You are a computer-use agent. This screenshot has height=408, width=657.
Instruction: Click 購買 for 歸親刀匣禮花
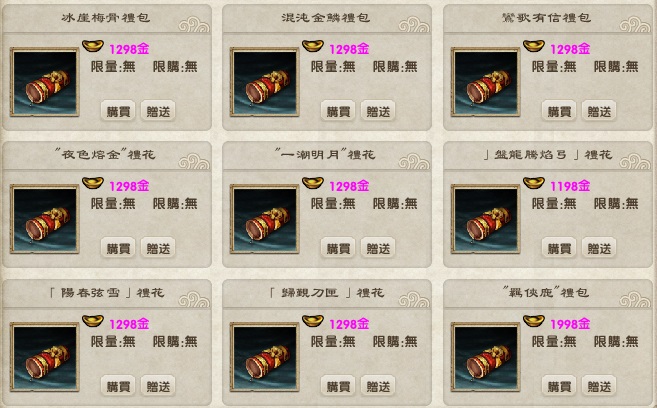coord(338,386)
